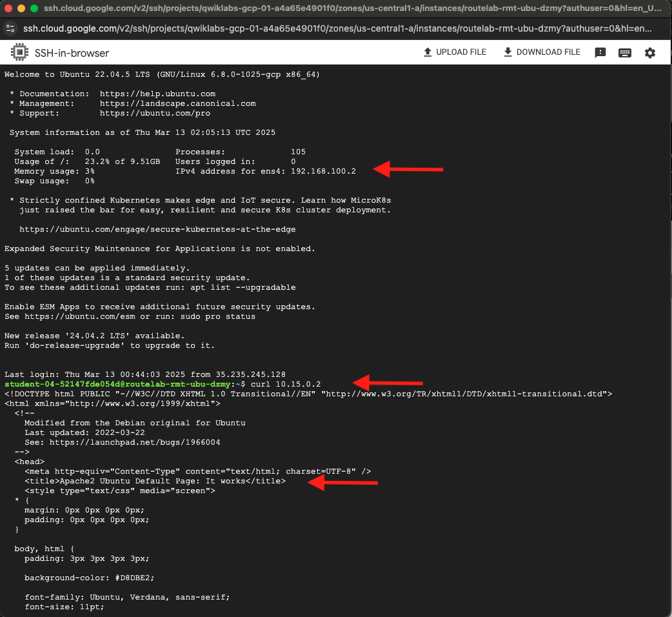672x617 pixels.
Task: Click the UPLOAD FILE button label
Action: click(460, 52)
